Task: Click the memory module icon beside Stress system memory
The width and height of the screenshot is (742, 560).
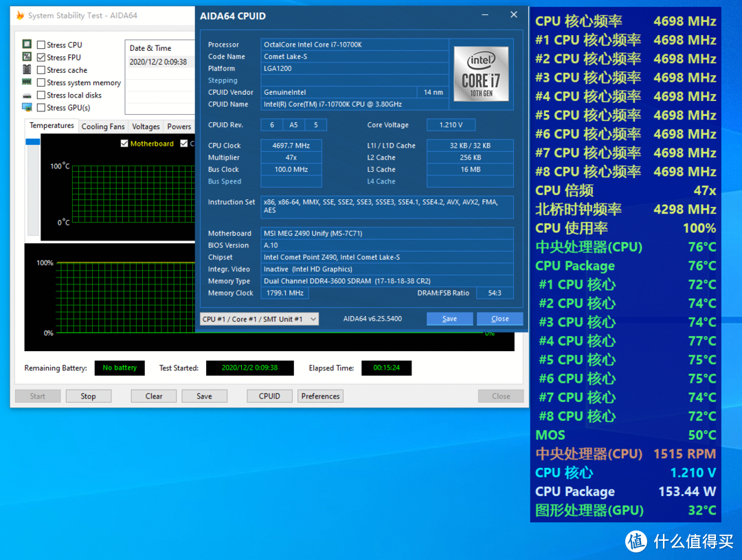Action: 27,82
